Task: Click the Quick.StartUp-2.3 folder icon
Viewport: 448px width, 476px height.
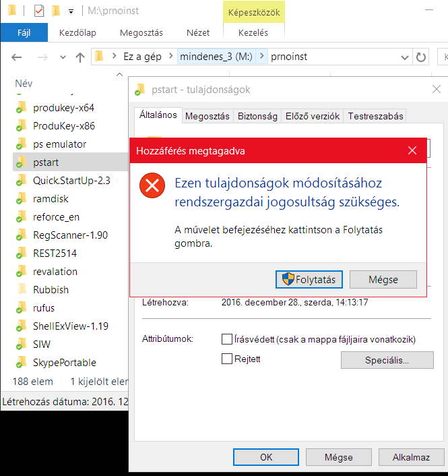Action: (21, 180)
